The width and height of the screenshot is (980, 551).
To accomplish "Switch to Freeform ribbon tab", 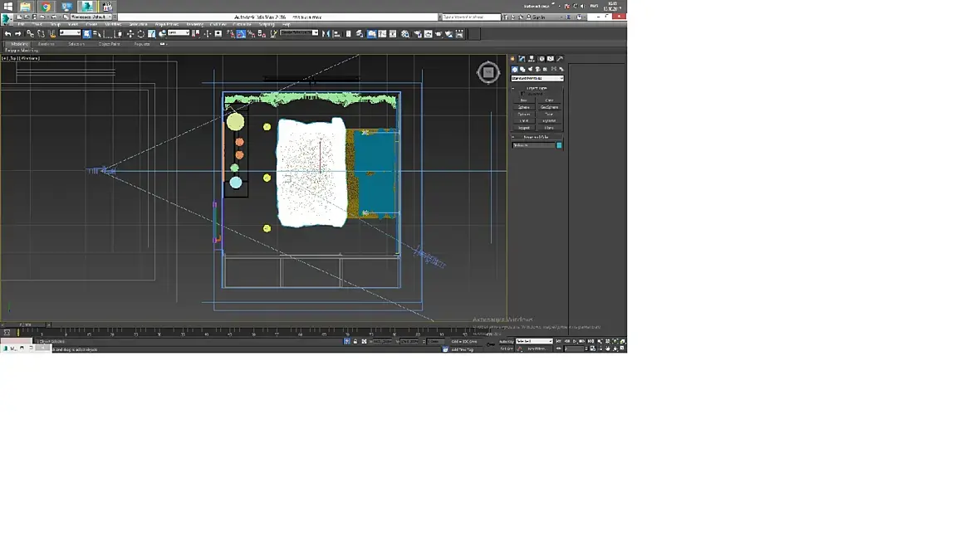I will [x=46, y=44].
